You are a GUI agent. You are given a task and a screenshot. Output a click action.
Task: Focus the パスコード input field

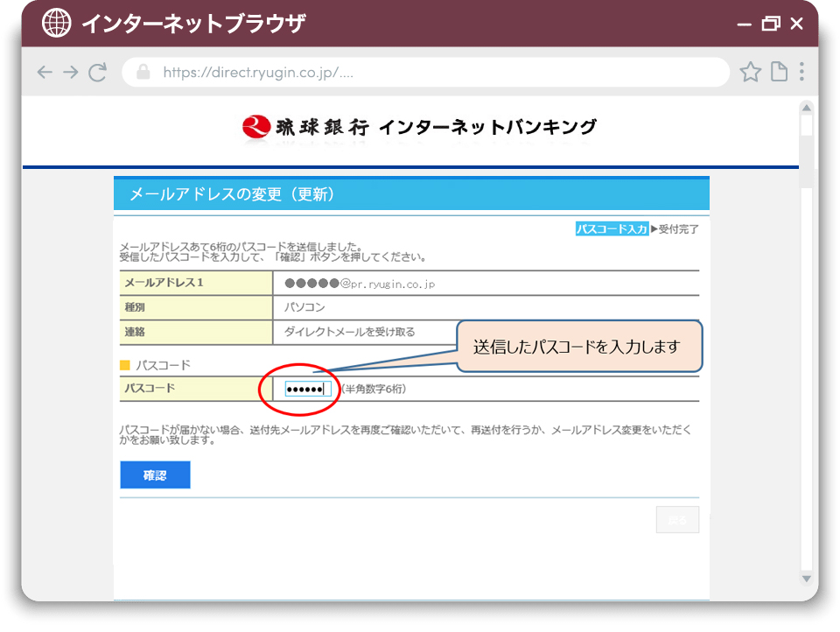point(308,389)
